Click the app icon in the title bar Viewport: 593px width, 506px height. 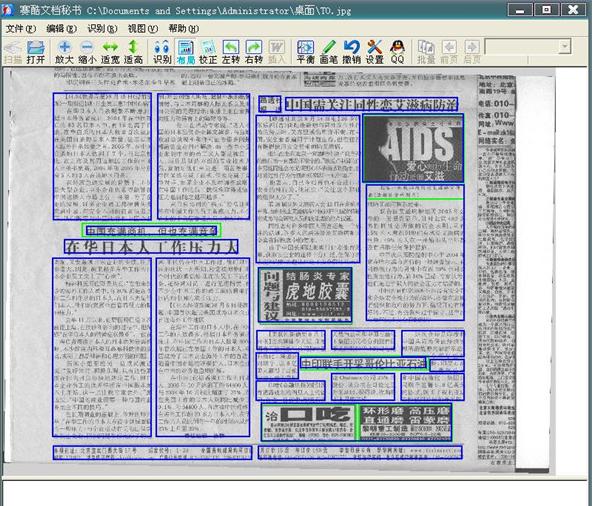[8, 10]
